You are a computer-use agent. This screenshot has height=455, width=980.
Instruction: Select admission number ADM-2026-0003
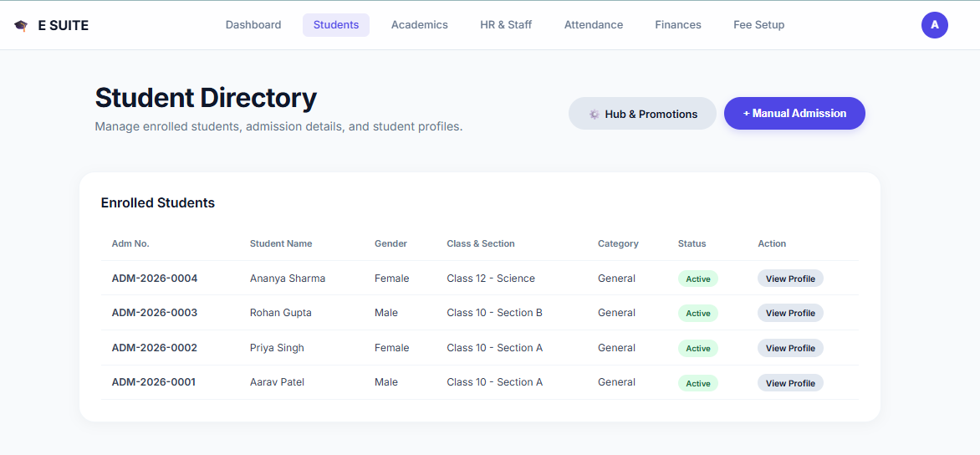tap(155, 313)
